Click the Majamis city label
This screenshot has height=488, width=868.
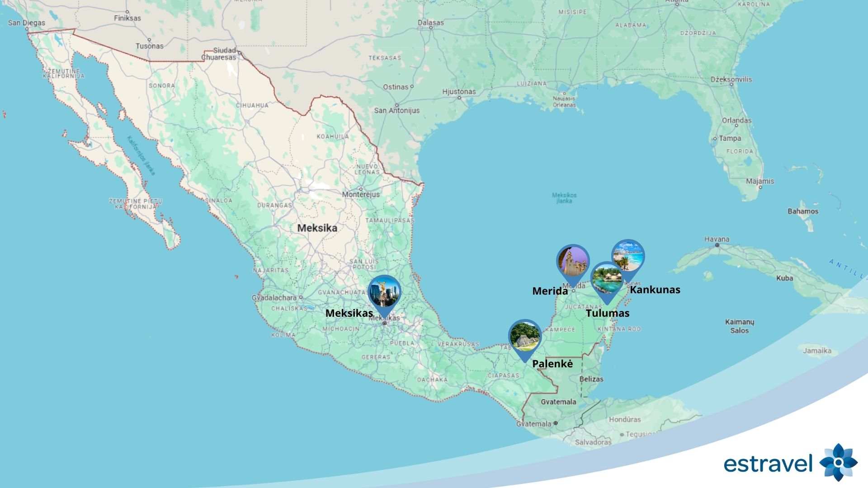point(760,181)
